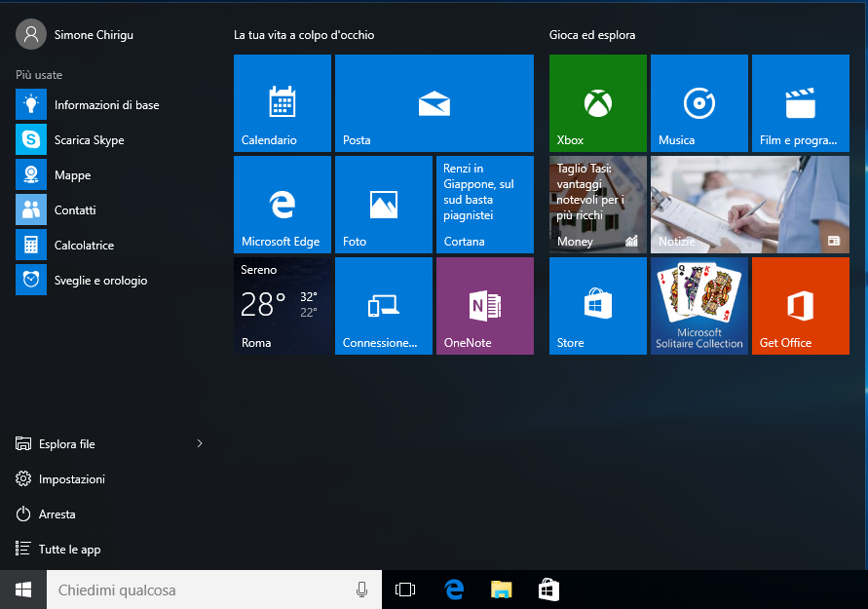Open the Notizie news tile

pos(749,205)
